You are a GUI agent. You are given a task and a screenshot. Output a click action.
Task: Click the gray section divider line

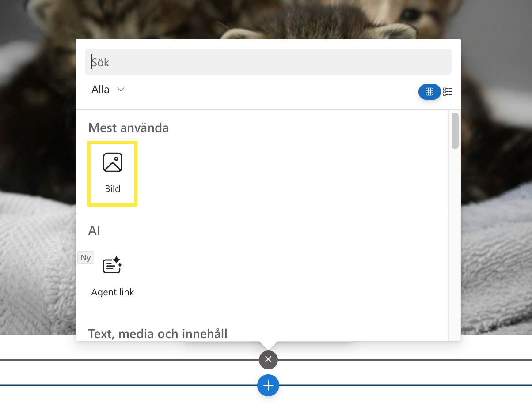point(133,360)
